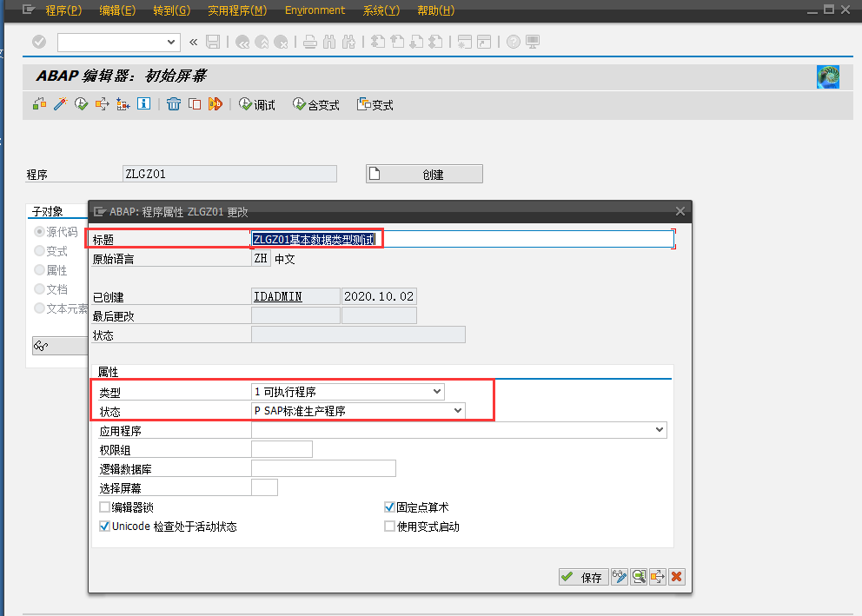Open the 实用程序(M) menu
This screenshot has width=862, height=616.
point(236,10)
